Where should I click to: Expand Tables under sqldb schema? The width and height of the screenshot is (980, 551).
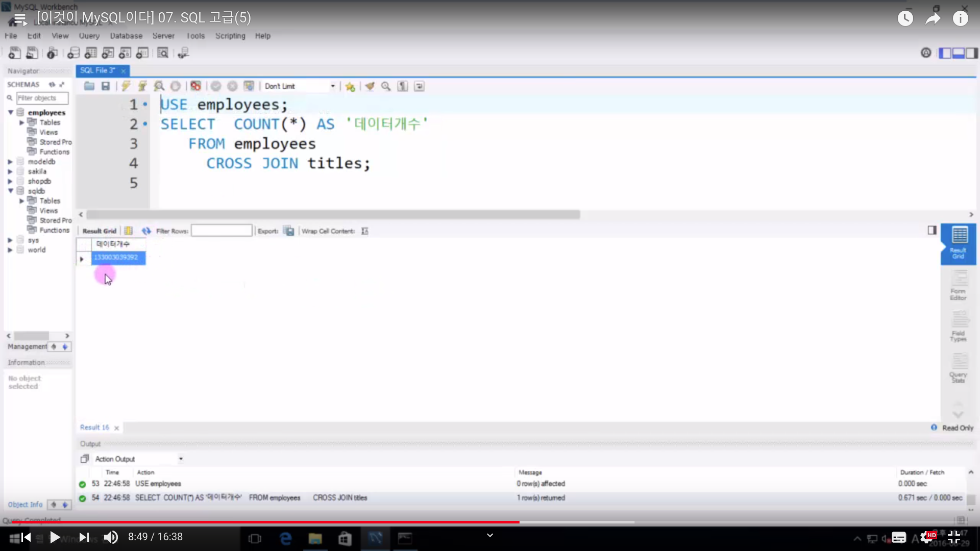(x=21, y=201)
